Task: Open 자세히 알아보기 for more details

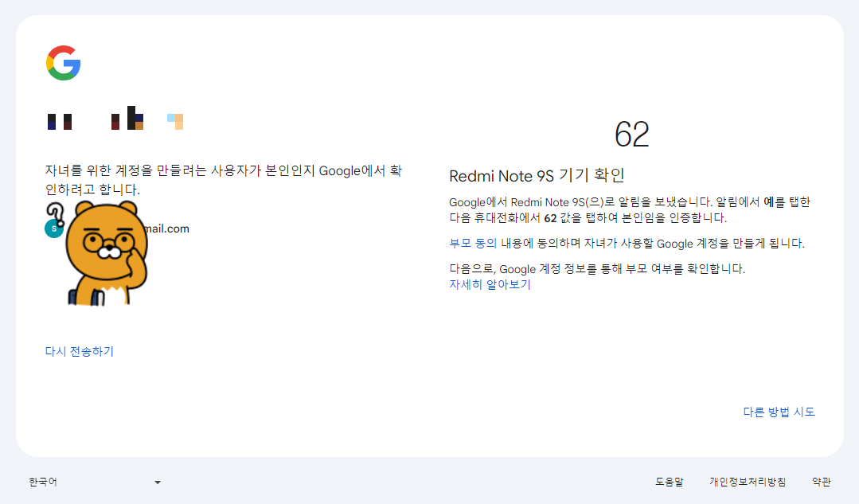Action: (x=491, y=286)
